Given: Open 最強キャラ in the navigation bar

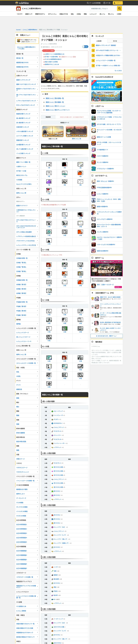Looking at the screenshot, I should tap(29, 14).
